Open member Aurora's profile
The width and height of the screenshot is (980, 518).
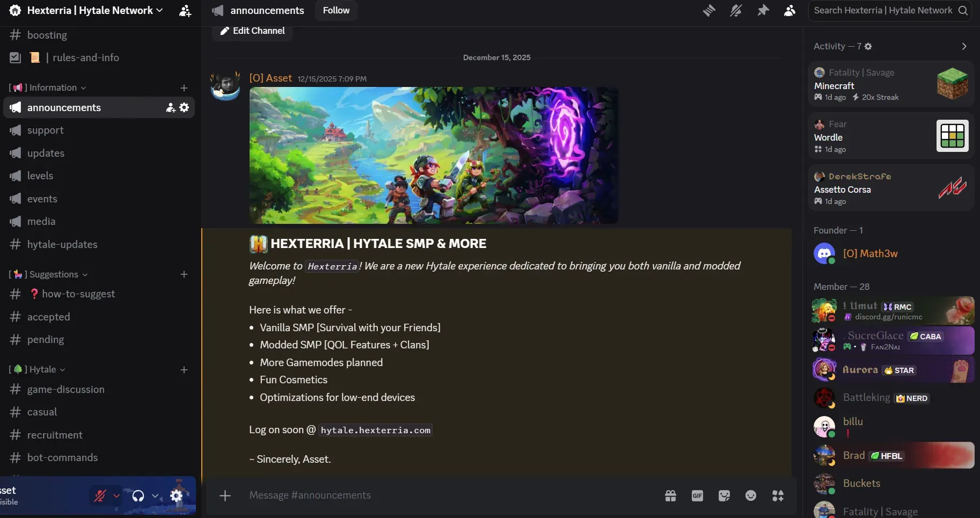pos(891,370)
